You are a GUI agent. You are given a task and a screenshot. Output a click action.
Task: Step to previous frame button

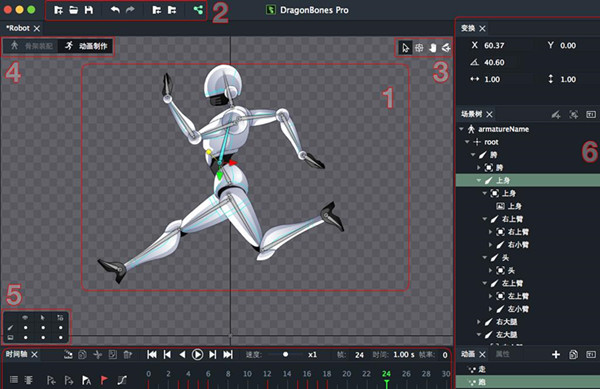click(167, 355)
